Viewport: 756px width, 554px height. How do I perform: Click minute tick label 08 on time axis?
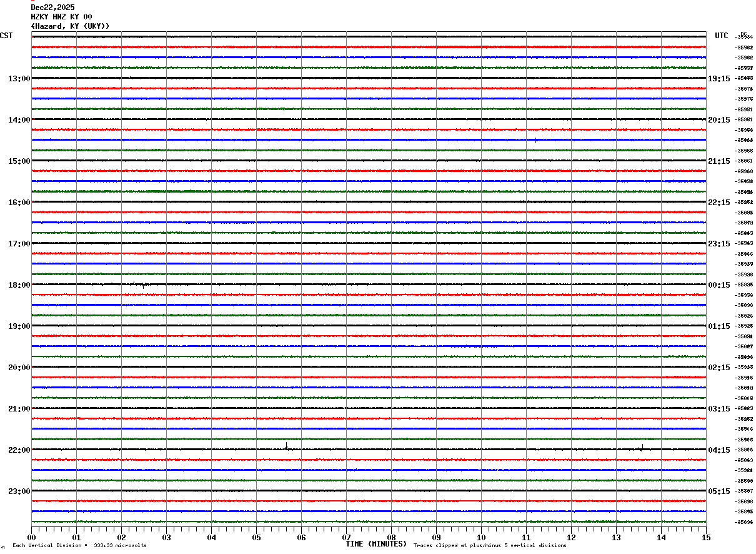(391, 537)
